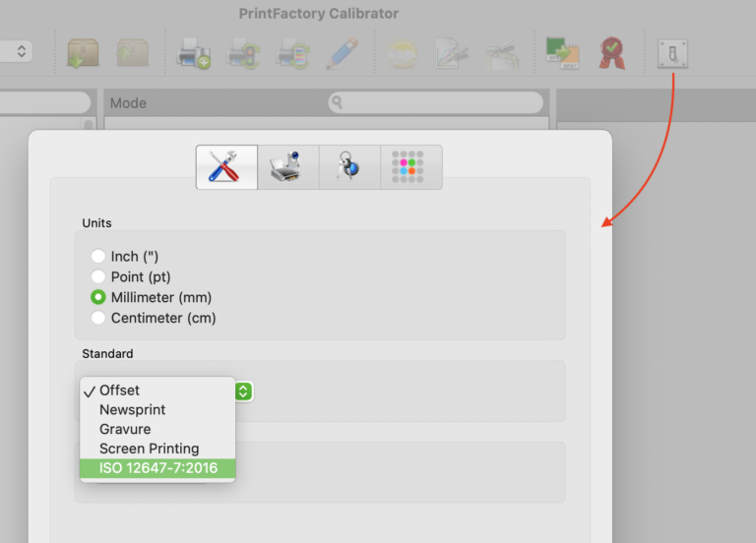Open preferences via the switch icon
Viewport: 756px width, 543px height.
click(x=672, y=53)
